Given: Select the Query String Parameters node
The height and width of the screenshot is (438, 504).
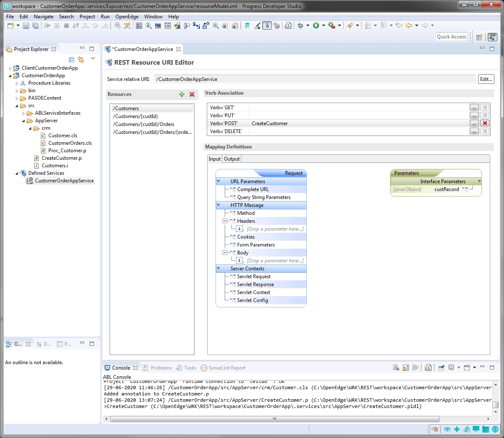Looking at the screenshot, I should (x=264, y=197).
